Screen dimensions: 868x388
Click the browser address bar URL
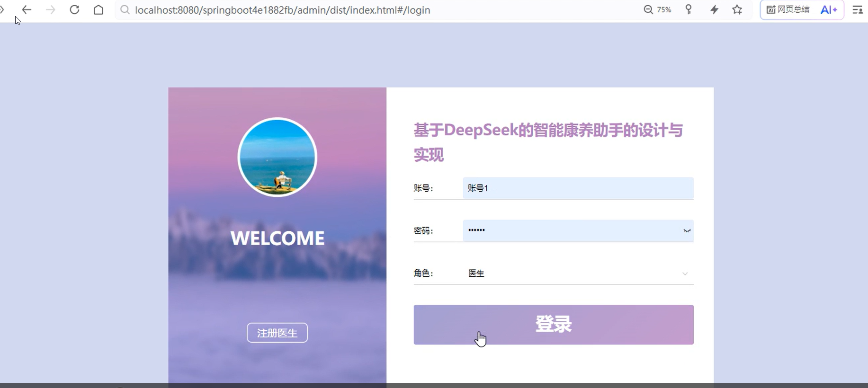283,10
